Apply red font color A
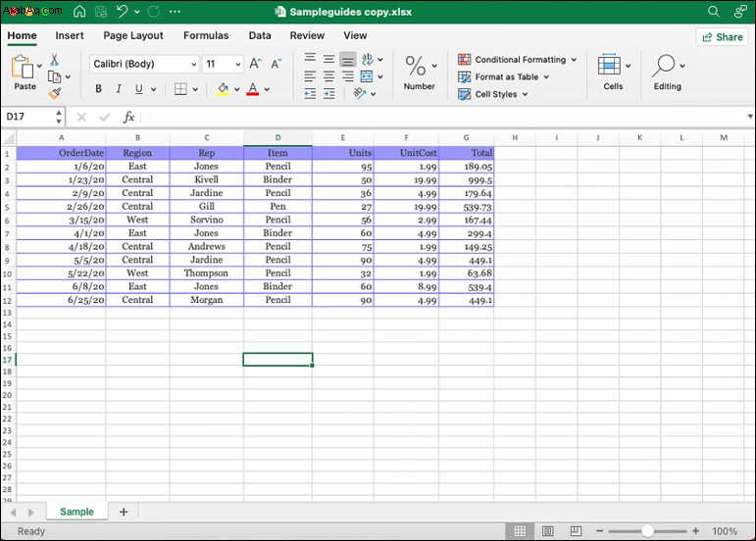 253,88
